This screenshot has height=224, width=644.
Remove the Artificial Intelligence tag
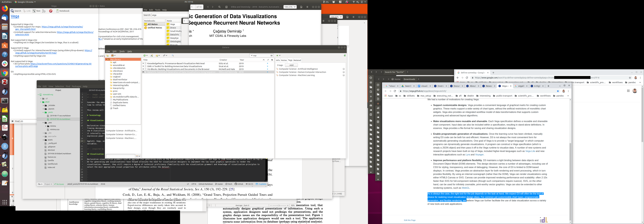tap(344, 69)
